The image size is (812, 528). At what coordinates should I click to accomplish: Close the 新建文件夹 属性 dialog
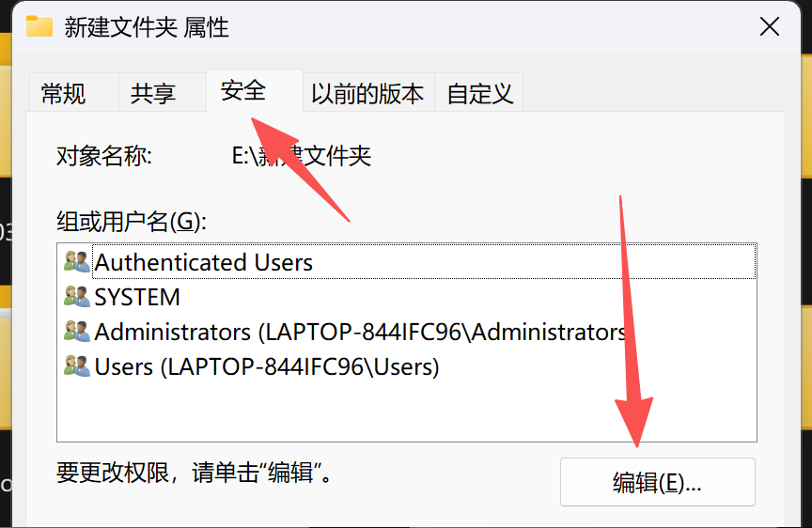[x=769, y=26]
